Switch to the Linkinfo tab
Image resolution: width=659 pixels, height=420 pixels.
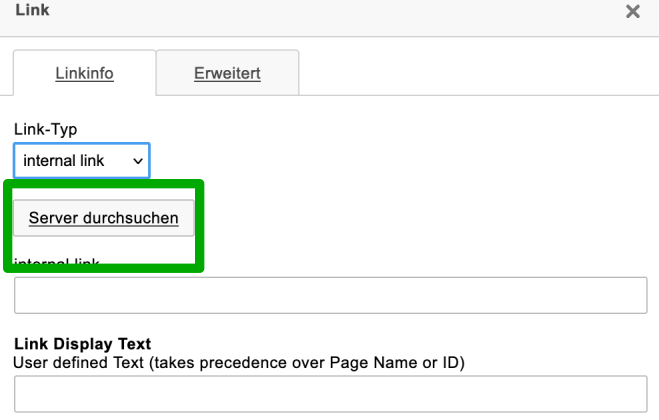pos(84,74)
